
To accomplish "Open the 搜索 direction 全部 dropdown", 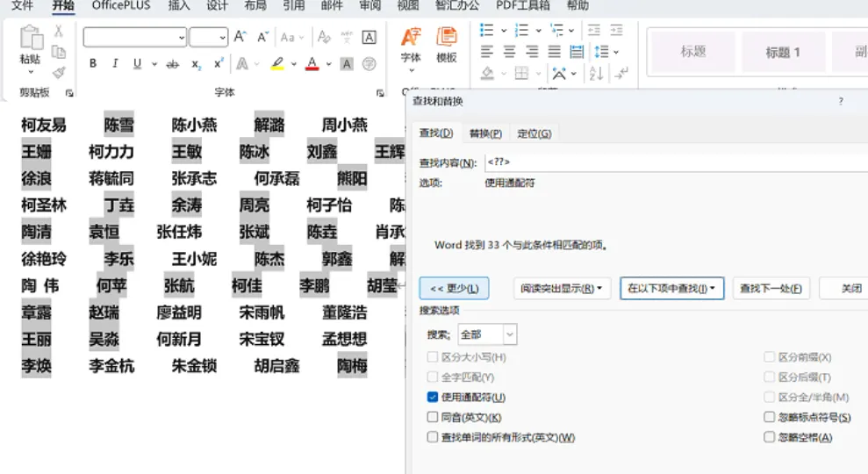I will tap(509, 334).
